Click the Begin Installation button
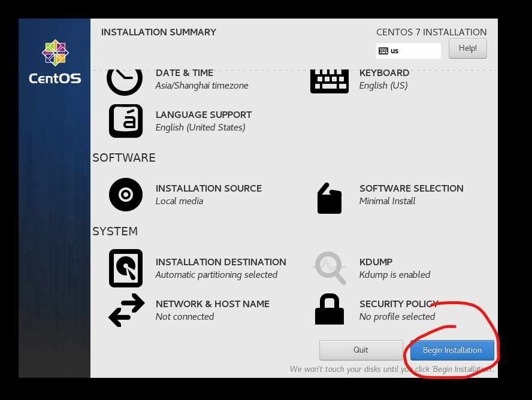Image resolution: width=532 pixels, height=400 pixels. (x=452, y=350)
